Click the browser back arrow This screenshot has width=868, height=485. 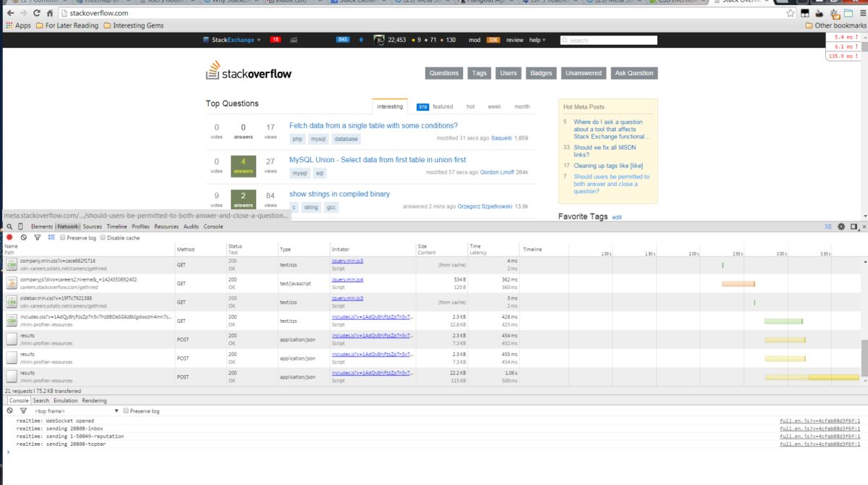coord(9,14)
